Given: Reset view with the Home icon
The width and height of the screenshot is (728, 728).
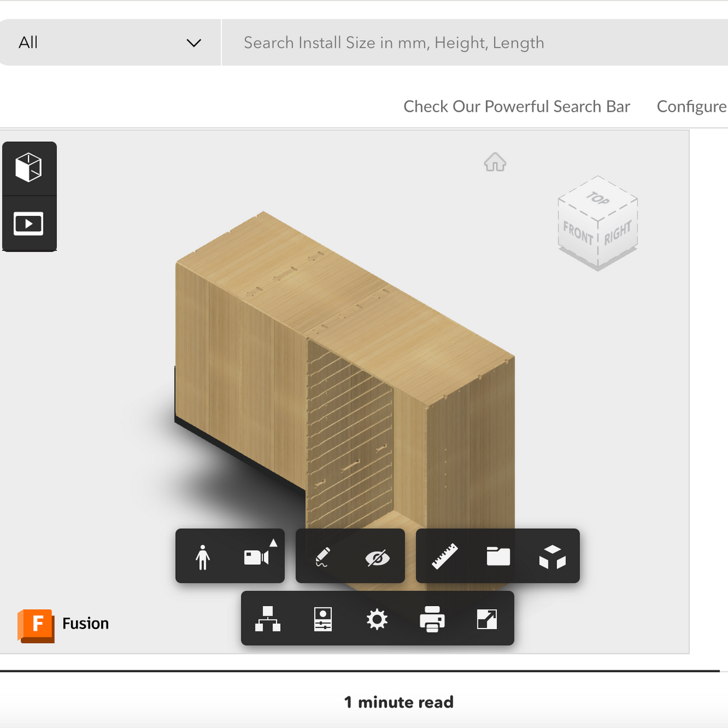Looking at the screenshot, I should (495, 162).
